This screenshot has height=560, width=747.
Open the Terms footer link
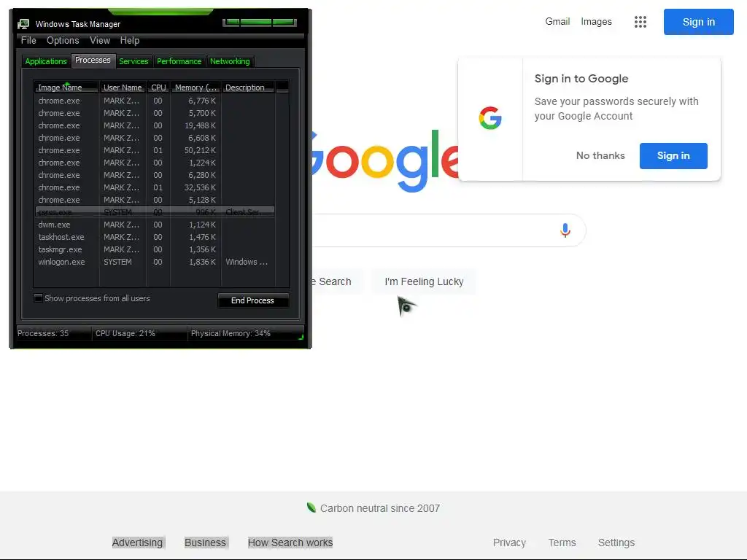(x=562, y=542)
